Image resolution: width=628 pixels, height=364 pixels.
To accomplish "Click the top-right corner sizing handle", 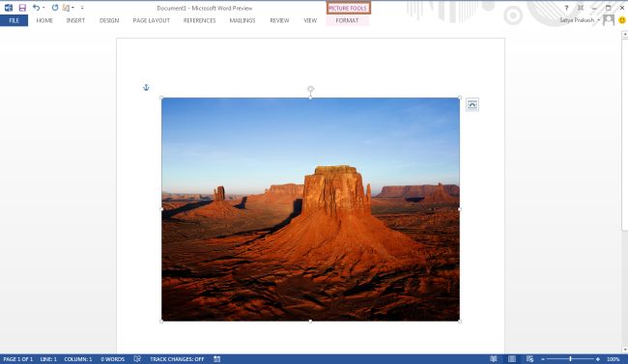I will [x=460, y=98].
